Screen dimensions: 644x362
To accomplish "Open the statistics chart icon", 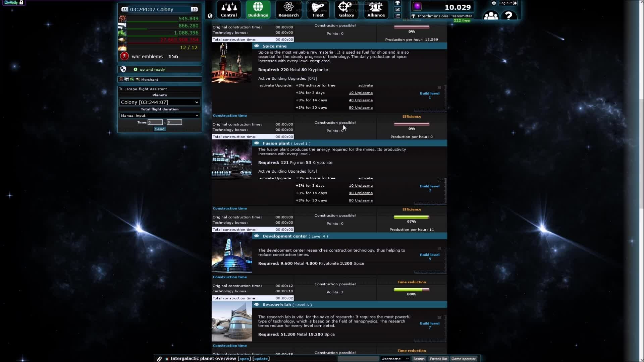I will (397, 9).
